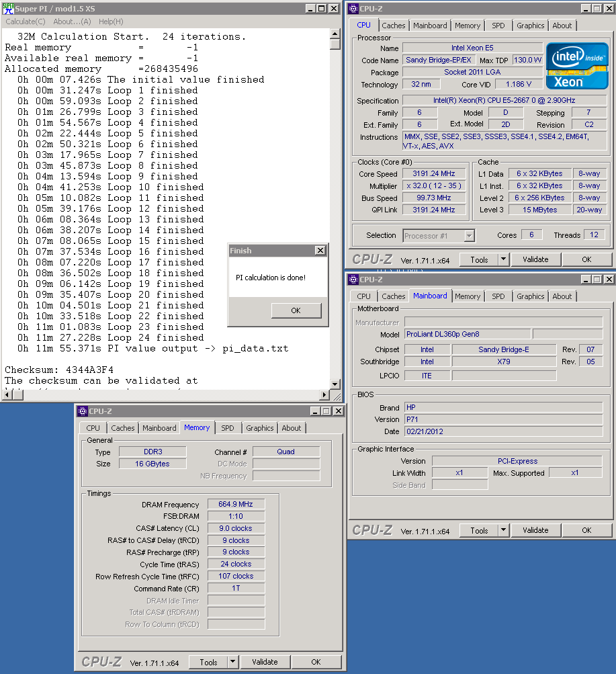Click CPU-Z icon in Memory window title bar
Image resolution: width=616 pixels, height=674 pixels.
point(83,411)
